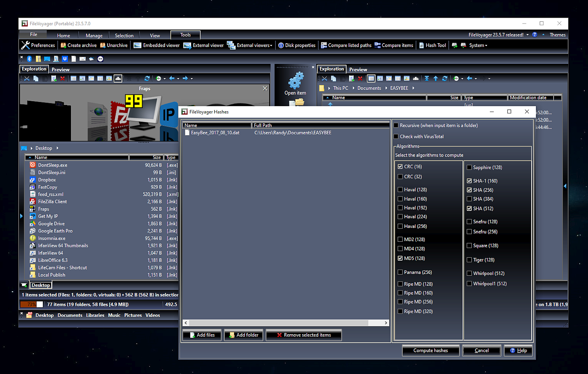Select details view mode in right pane
This screenshot has width=588, height=374.
pos(371,78)
